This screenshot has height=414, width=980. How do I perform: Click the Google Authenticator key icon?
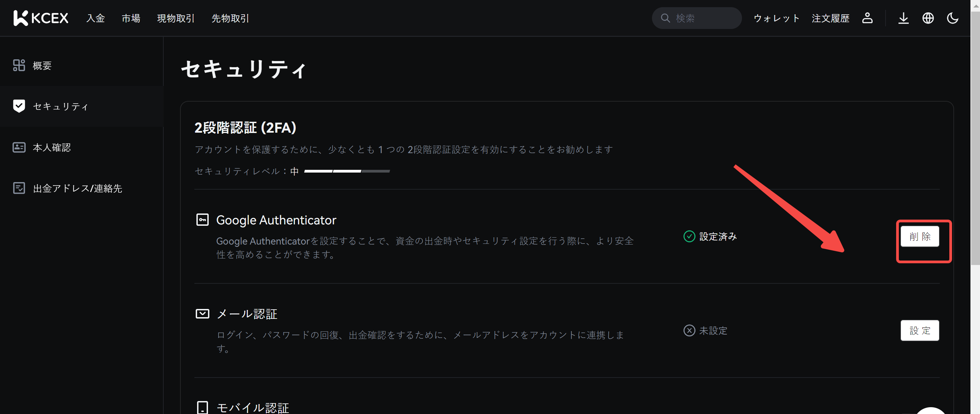202,220
